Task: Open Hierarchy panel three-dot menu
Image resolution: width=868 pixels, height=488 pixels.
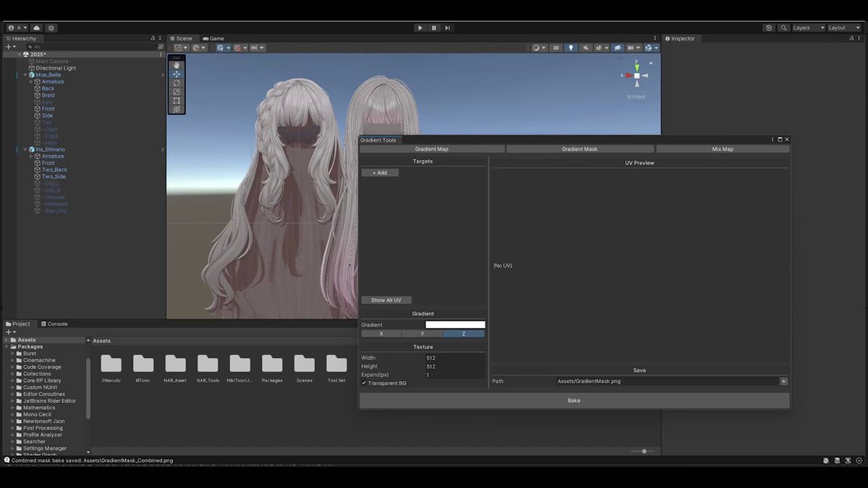Action: click(x=161, y=38)
